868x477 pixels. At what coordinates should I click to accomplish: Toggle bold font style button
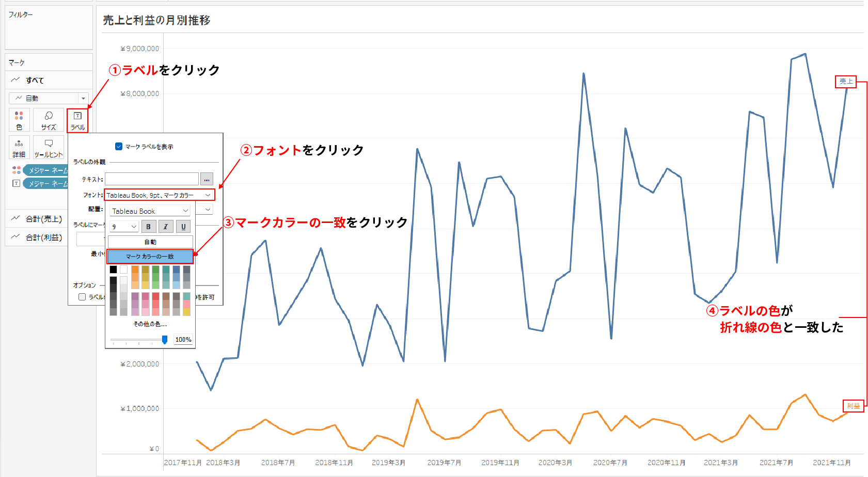[x=148, y=227]
